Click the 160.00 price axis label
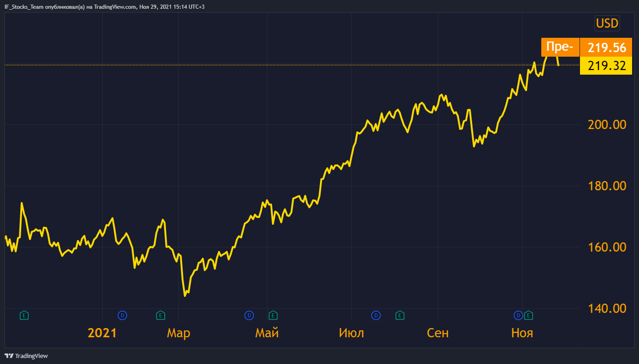Image resolution: width=639 pixels, height=364 pixels. pos(606,247)
